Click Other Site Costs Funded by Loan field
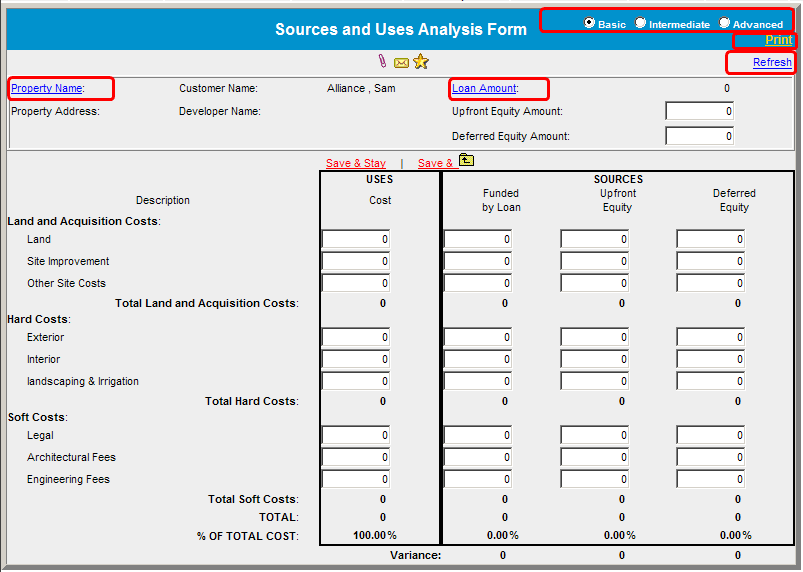 click(478, 283)
